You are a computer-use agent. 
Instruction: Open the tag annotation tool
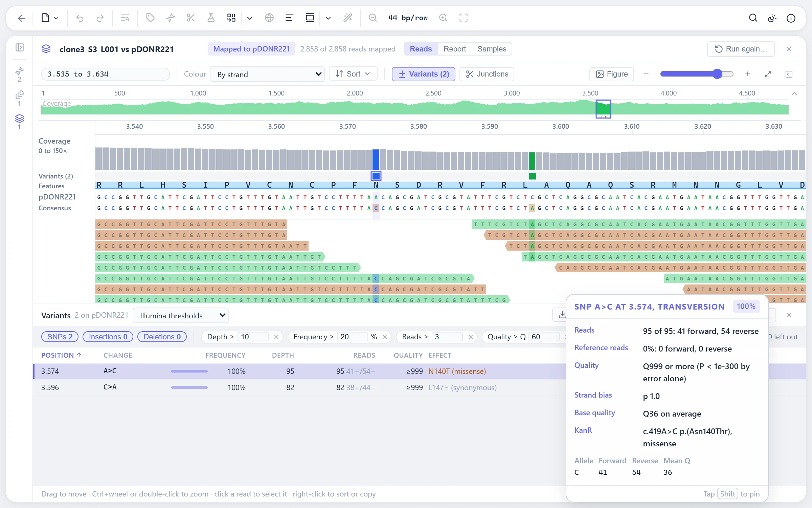150,18
